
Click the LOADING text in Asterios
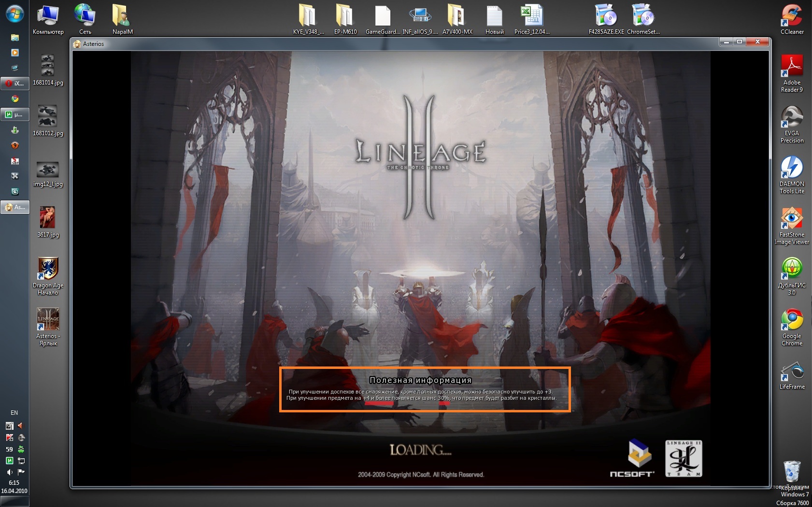[x=421, y=450]
